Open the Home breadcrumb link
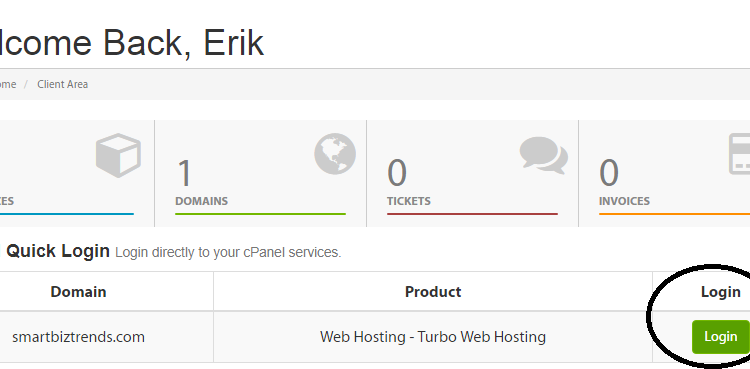 coord(7,84)
